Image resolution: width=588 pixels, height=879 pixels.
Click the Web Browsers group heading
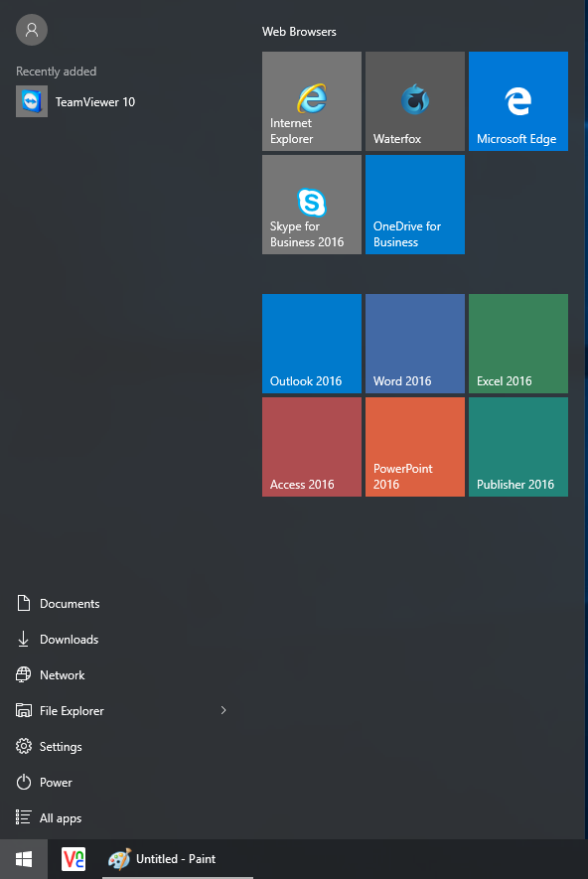pos(299,32)
